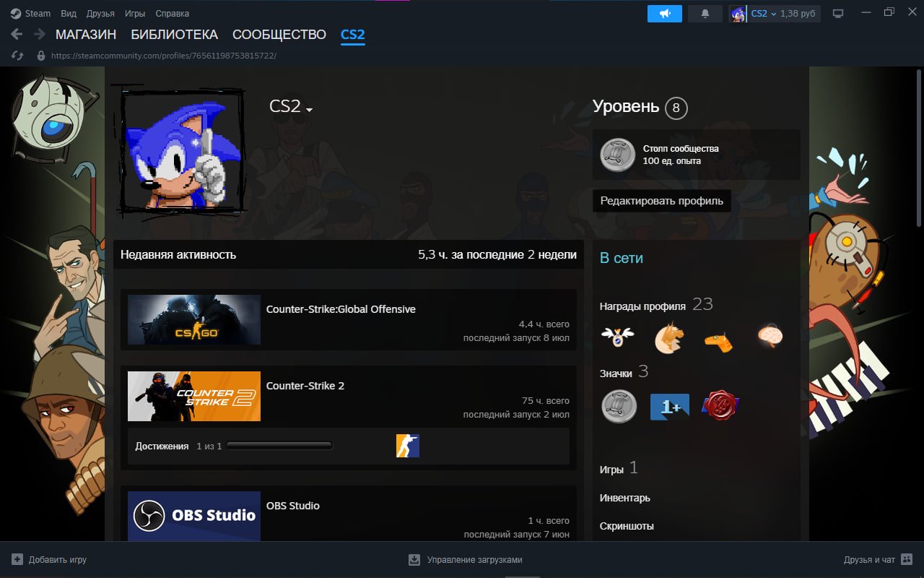This screenshot has width=924, height=578.
Task: Click the reload page icon
Action: click(x=18, y=55)
